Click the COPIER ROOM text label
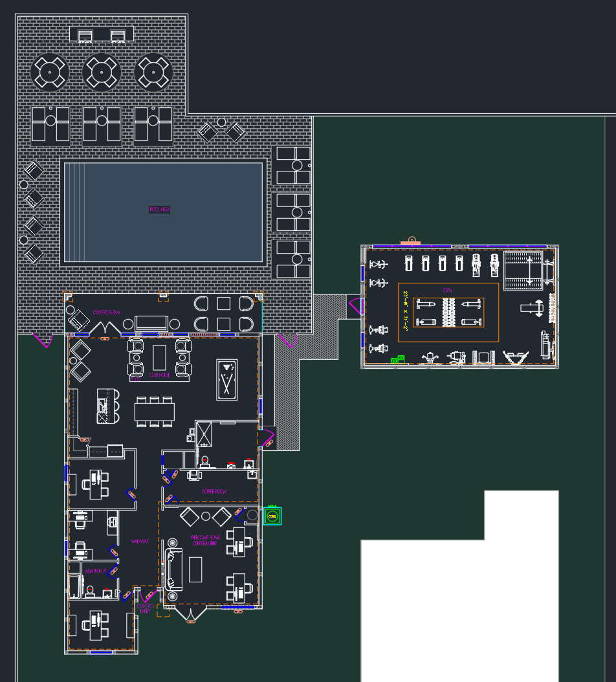Viewport: 616px width, 682px height. point(214,492)
